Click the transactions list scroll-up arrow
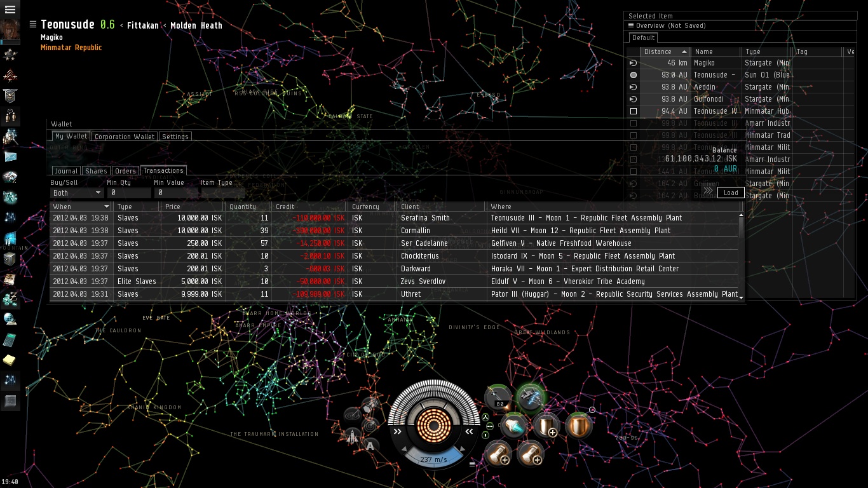The width and height of the screenshot is (868, 488). click(741, 216)
